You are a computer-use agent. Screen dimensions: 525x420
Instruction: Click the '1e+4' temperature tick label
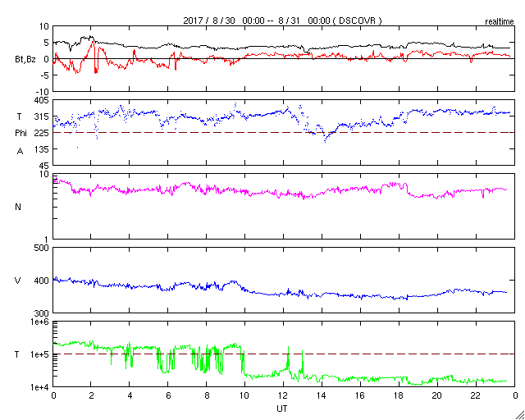point(39,387)
